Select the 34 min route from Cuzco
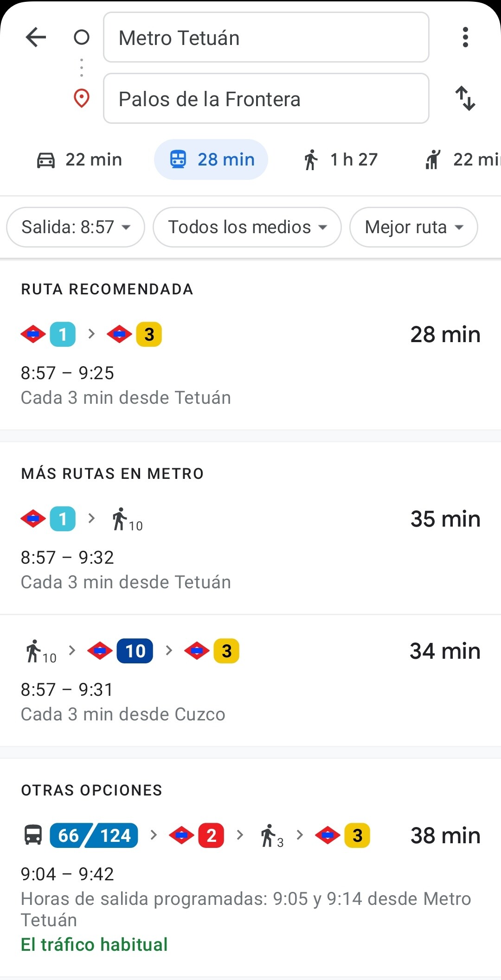501x980 pixels. click(x=250, y=681)
